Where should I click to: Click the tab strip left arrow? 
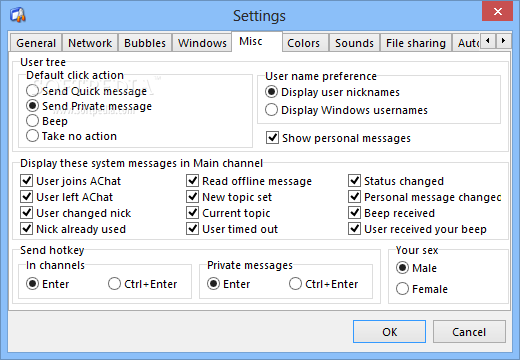(488, 41)
